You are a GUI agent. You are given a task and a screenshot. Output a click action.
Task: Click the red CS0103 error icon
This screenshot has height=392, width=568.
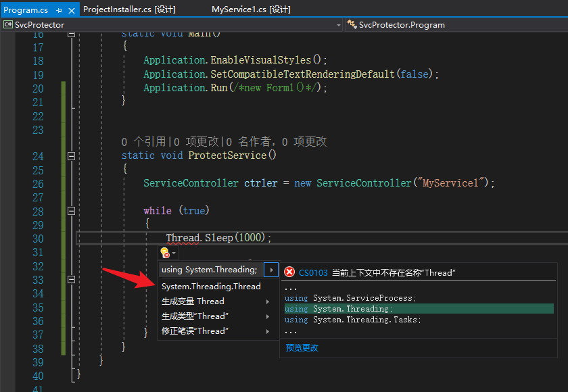[289, 272]
